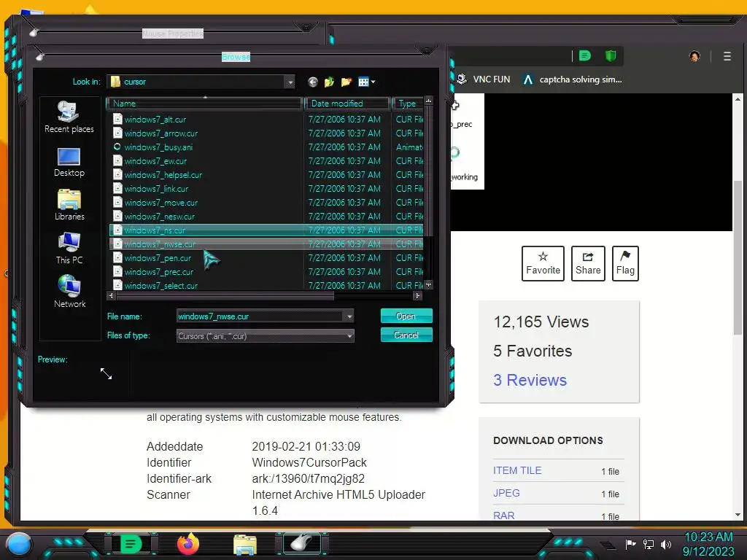Click the network tray icon
This screenshot has width=747, height=560.
click(x=649, y=544)
